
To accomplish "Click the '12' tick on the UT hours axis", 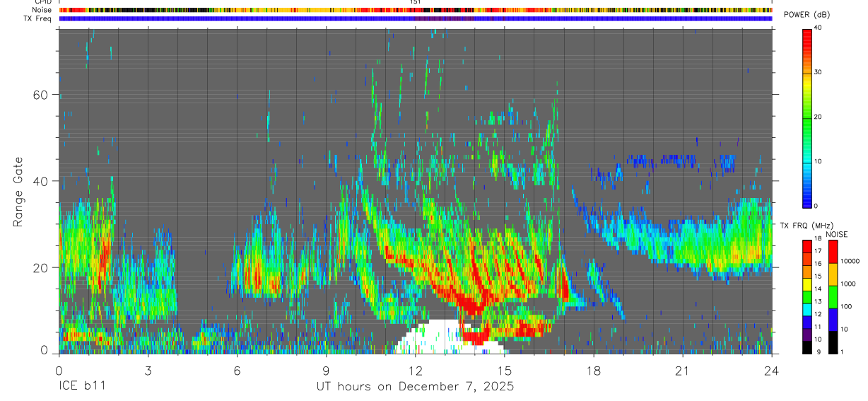I will click(x=416, y=370).
